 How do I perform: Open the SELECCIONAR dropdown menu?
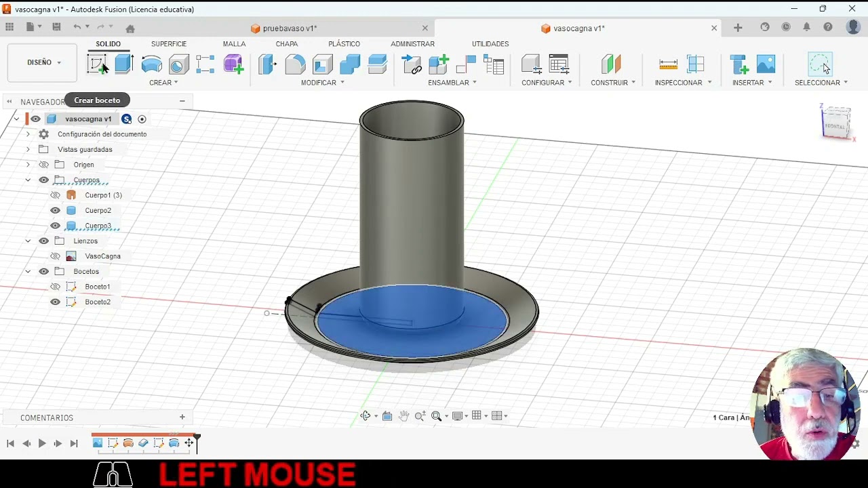coord(821,83)
